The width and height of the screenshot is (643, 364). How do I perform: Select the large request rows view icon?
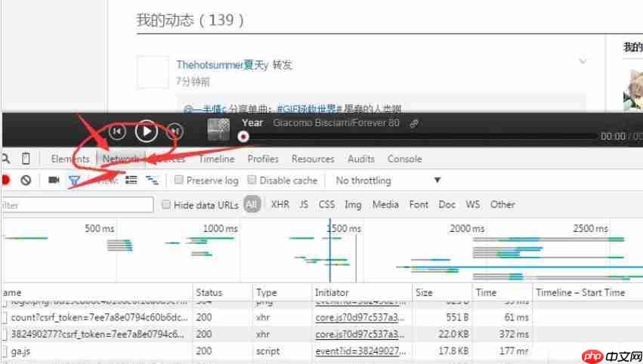pos(131,180)
